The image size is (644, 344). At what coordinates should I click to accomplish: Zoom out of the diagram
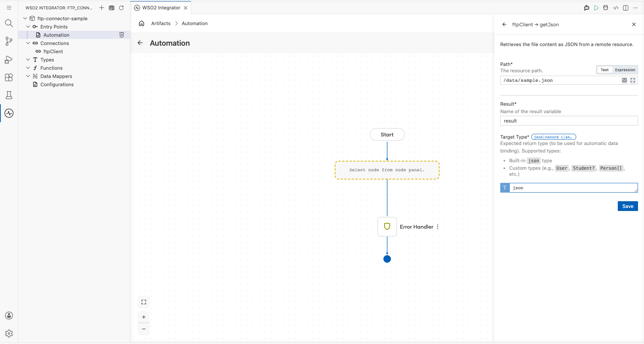(144, 329)
